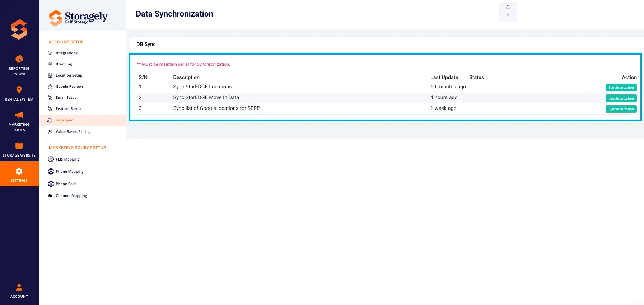This screenshot has height=305, width=644.
Task: Click the Storagely logo in dark sidebar
Action: point(19,29)
